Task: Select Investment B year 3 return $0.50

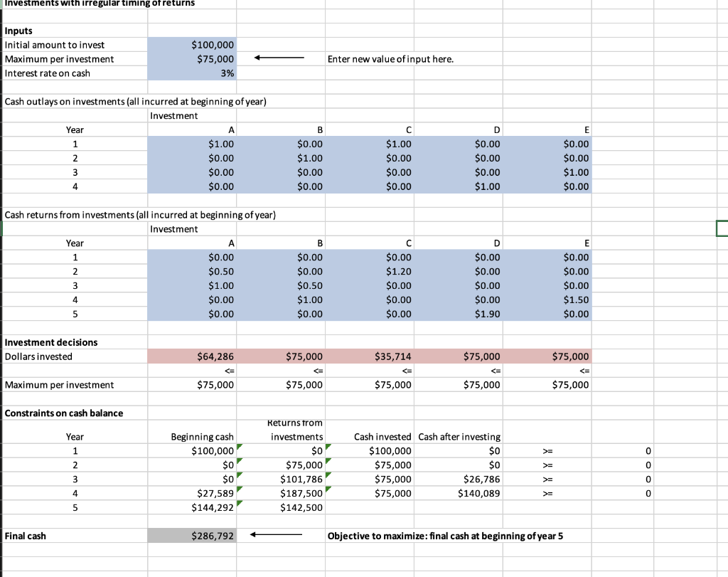Action: point(281,286)
